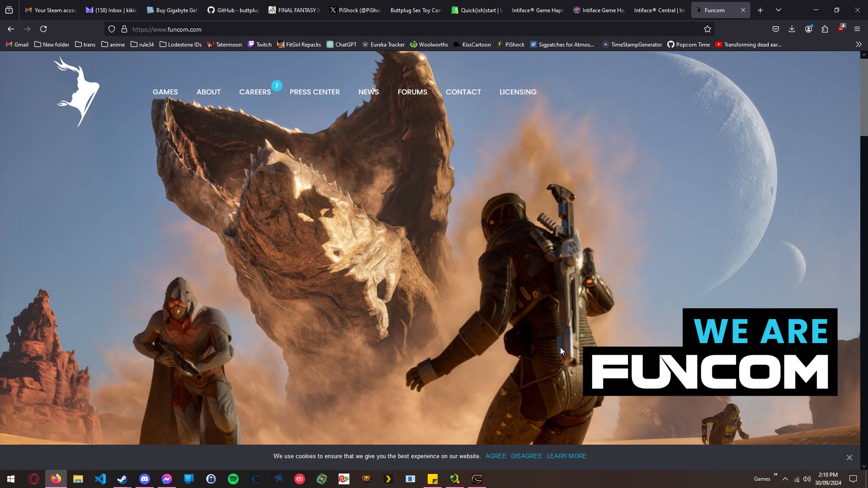Open the Firefox account menu

pos(808,29)
